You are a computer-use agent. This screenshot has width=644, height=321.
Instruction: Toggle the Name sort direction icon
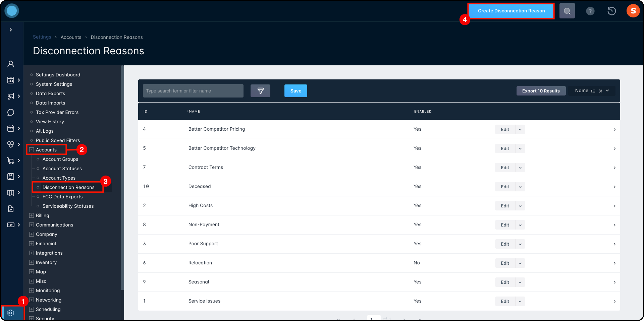(593, 91)
